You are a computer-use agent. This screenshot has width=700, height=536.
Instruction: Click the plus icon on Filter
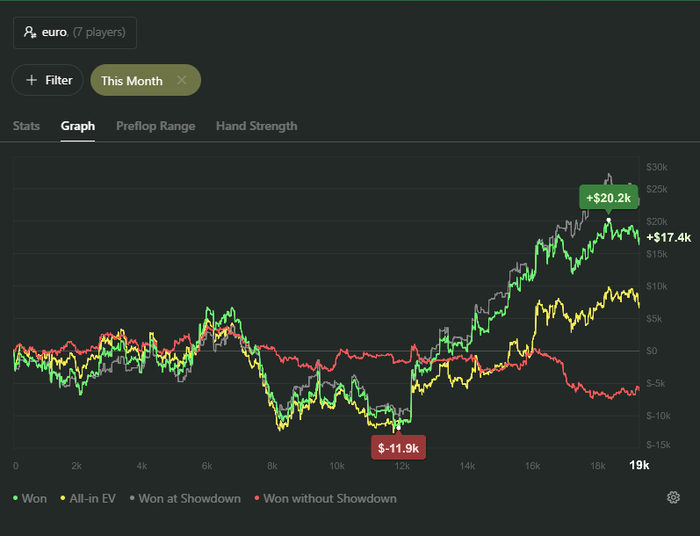click(x=32, y=80)
